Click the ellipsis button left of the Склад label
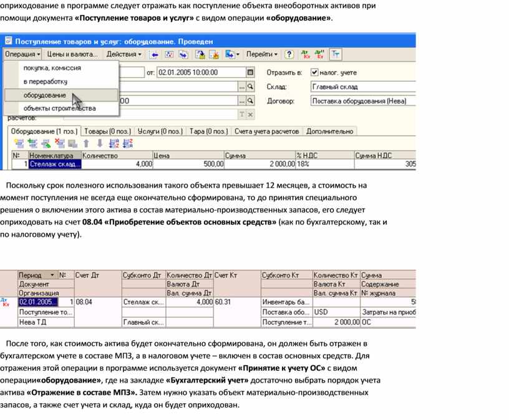This screenshot has width=509, height=420. click(x=242, y=87)
